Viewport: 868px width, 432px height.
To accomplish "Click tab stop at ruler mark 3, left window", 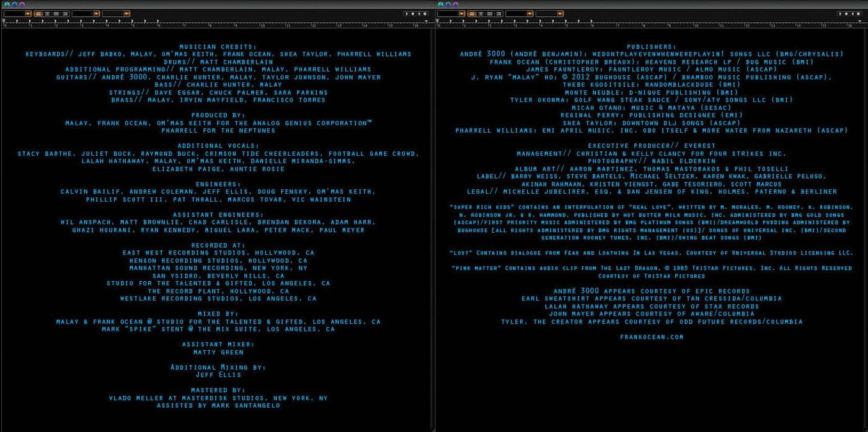I will tap(81, 20).
